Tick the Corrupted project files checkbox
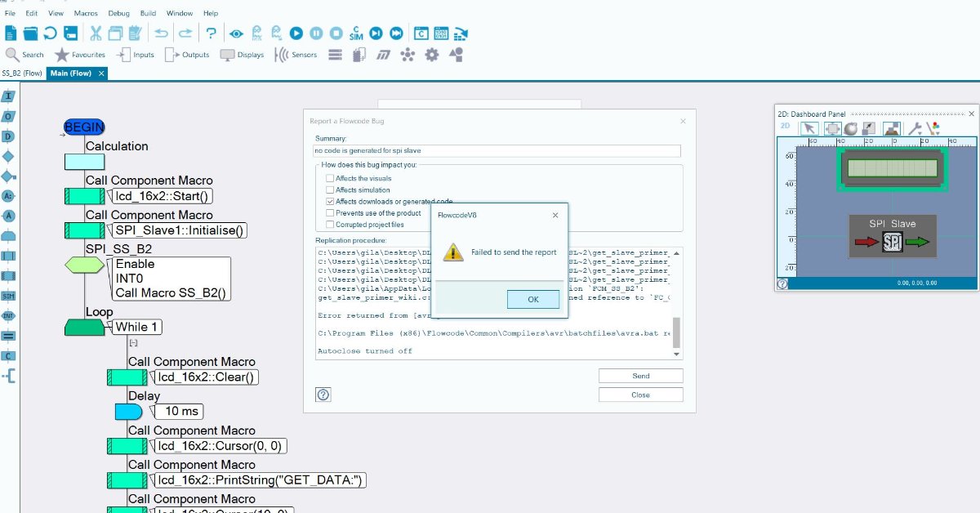The width and height of the screenshot is (980, 513). pos(330,224)
